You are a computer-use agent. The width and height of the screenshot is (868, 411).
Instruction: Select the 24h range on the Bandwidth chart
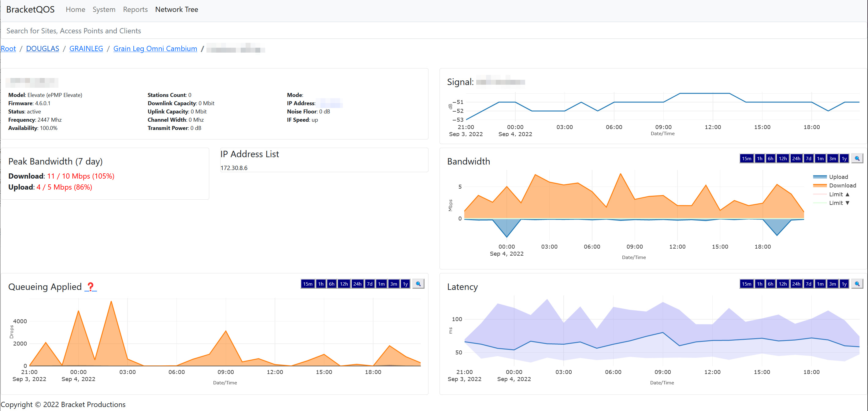coord(796,158)
